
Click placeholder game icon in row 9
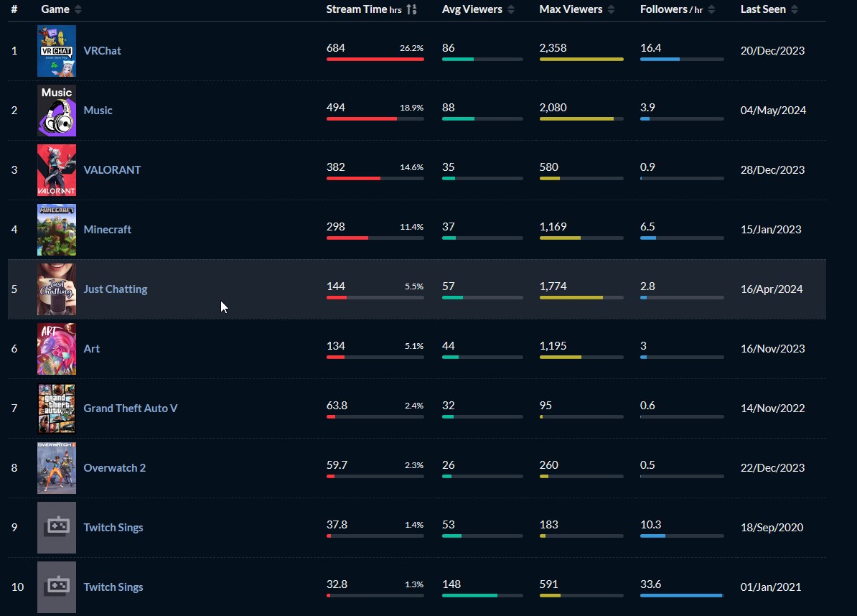coord(57,528)
